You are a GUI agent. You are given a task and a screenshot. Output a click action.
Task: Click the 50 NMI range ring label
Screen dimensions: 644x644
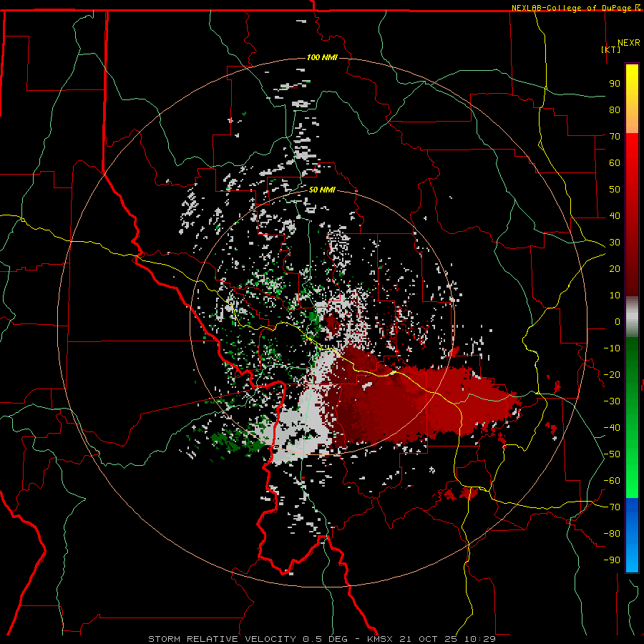click(x=322, y=190)
